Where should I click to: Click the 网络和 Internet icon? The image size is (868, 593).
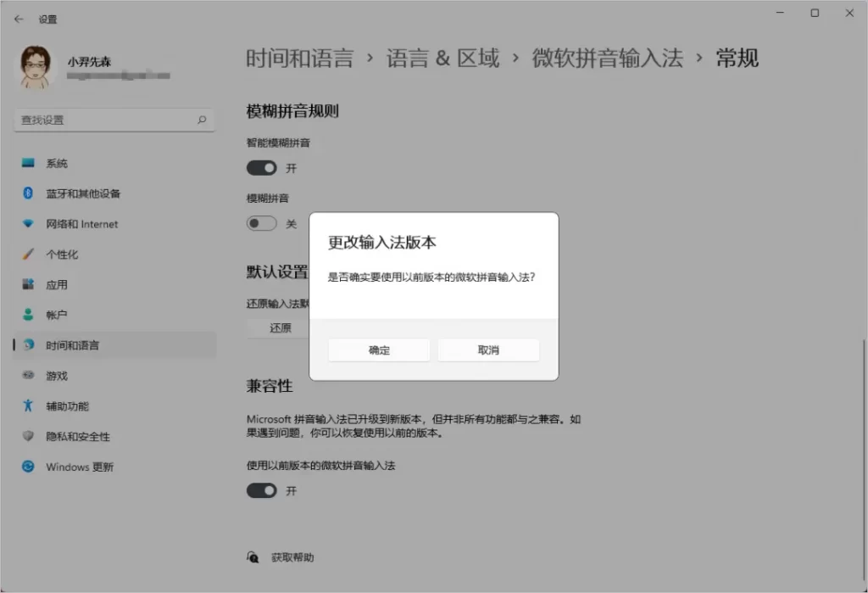click(27, 224)
